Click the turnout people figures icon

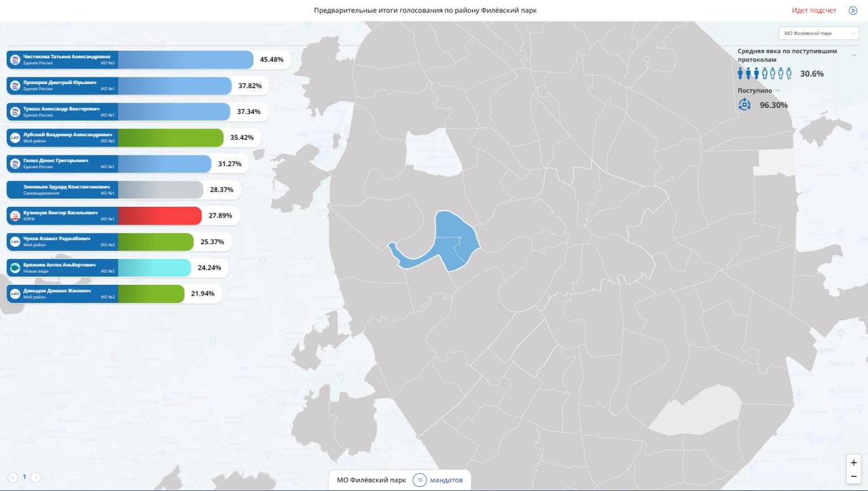pos(765,73)
